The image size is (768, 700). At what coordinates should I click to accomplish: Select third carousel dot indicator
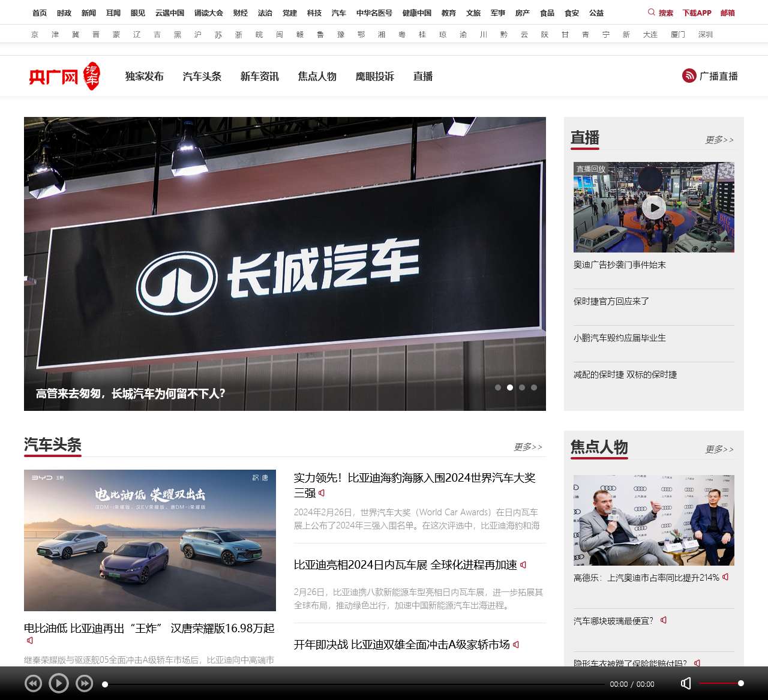point(522,387)
